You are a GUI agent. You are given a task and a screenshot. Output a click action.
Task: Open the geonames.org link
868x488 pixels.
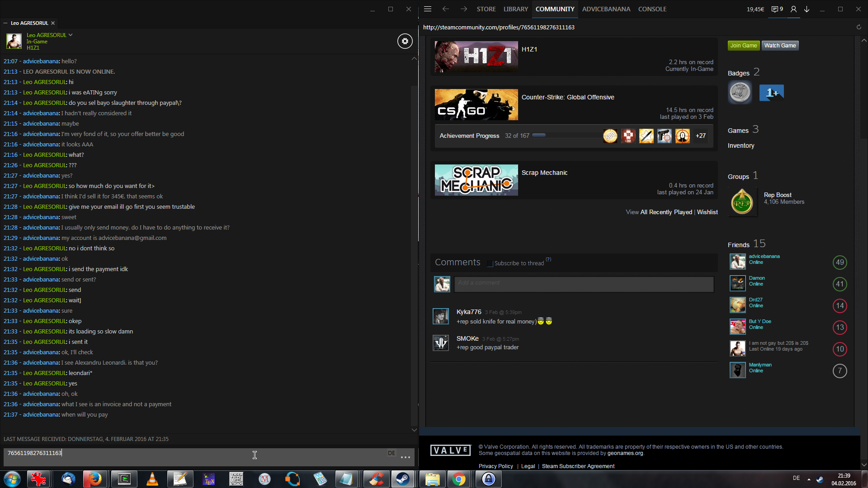pos(625,453)
